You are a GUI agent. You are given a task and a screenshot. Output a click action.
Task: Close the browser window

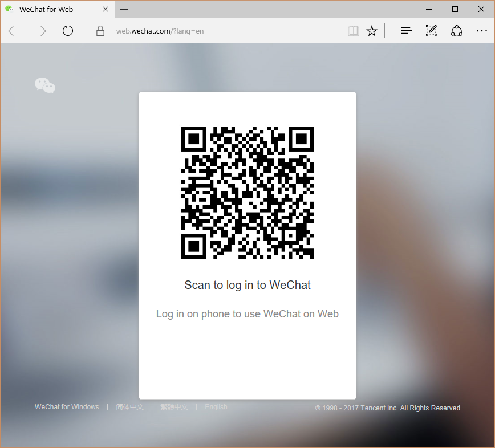(481, 9)
